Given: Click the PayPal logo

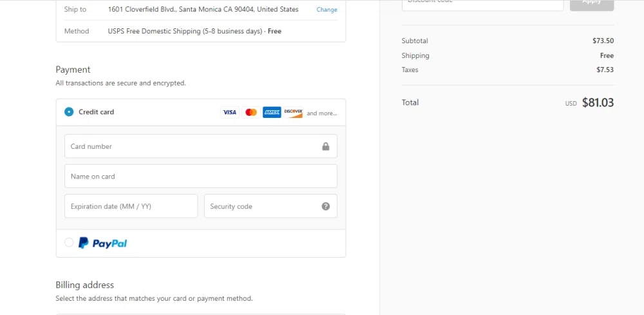Looking at the screenshot, I should click(102, 243).
